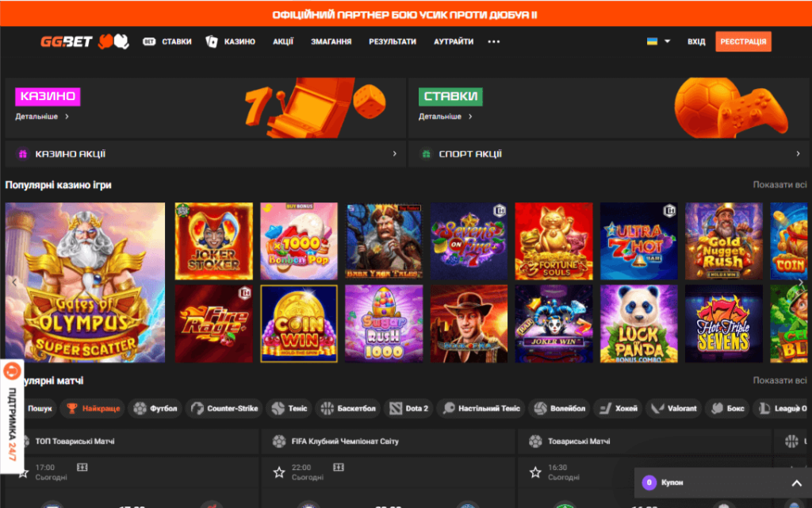Slide casino games carousel to next

click(x=800, y=283)
